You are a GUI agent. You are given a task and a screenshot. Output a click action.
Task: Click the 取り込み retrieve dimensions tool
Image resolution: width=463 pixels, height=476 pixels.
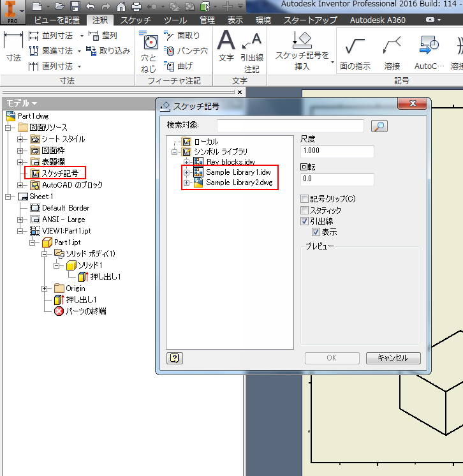(x=108, y=50)
